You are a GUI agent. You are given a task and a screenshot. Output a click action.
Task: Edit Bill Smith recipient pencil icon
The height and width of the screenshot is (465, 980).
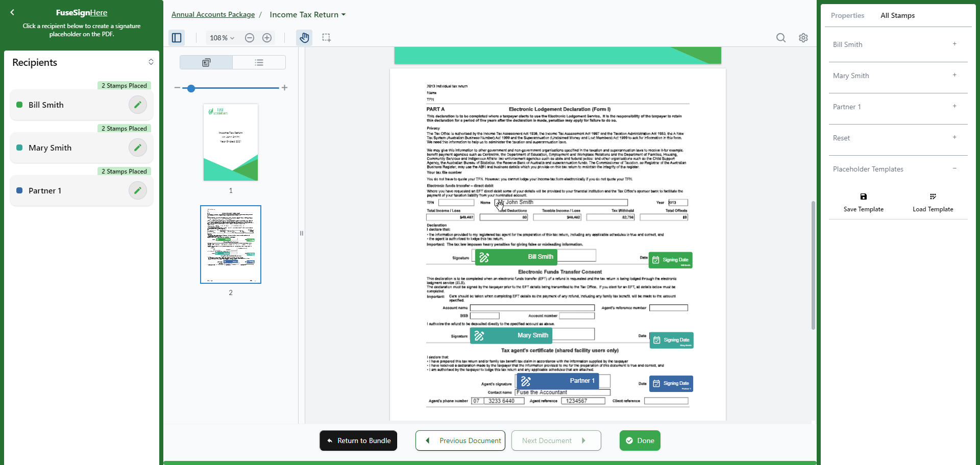(x=137, y=105)
